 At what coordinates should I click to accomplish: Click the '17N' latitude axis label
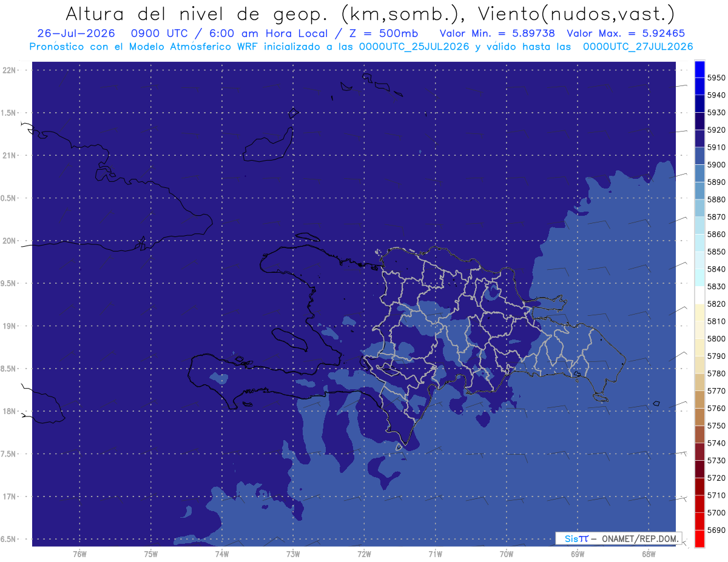(8, 497)
